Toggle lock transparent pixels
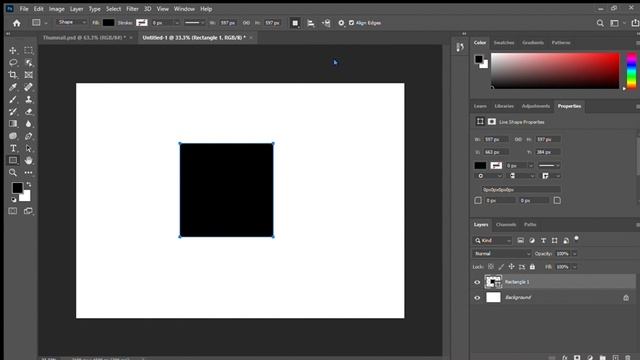The image size is (640, 360). tap(491, 267)
